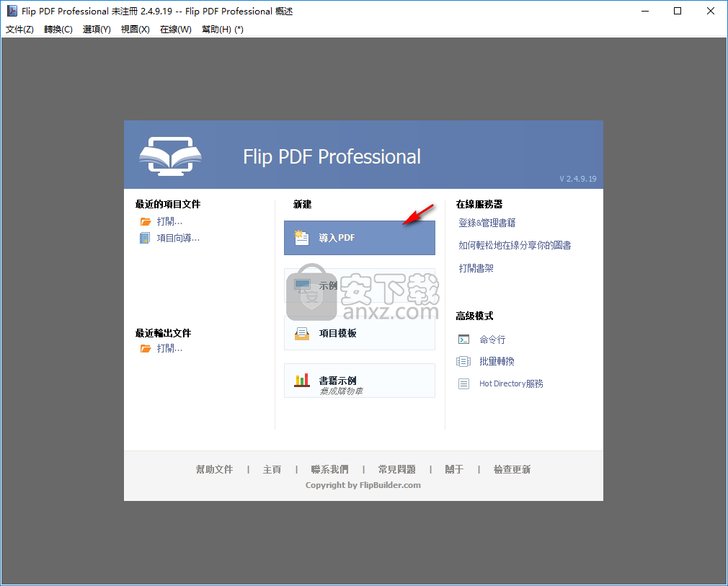This screenshot has height=586, width=728.
Task: Click the Flip PDF Professional book logo
Action: (170, 156)
